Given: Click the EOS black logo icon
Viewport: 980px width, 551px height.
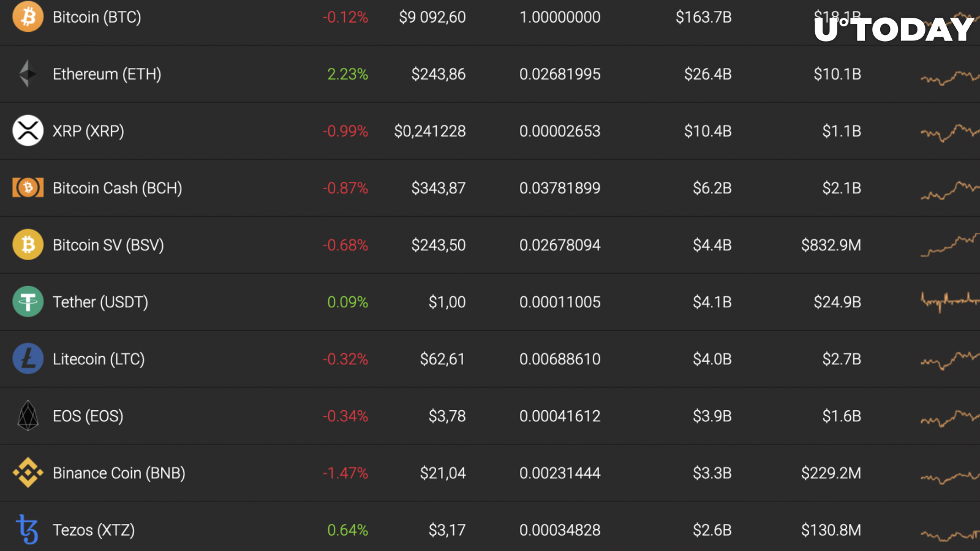Looking at the screenshot, I should click(28, 416).
